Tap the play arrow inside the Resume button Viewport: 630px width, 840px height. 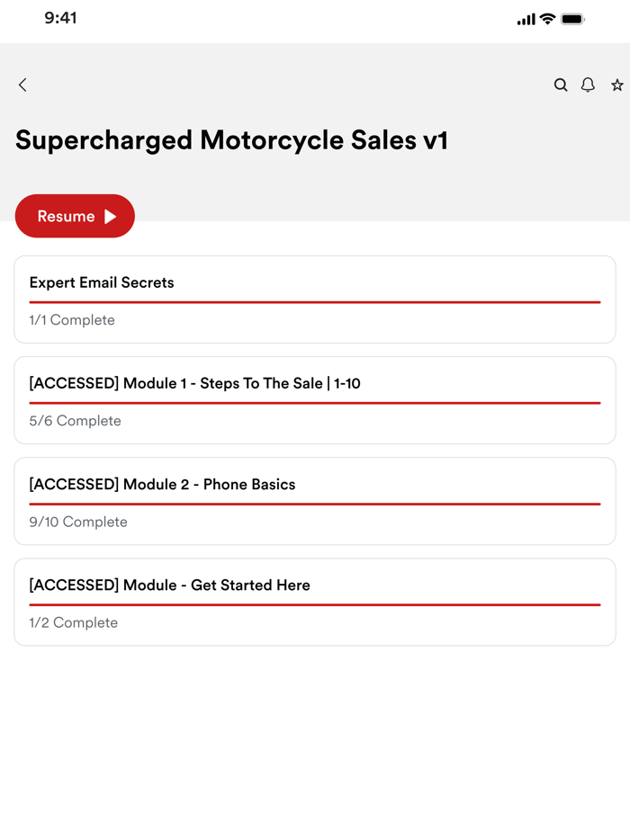[x=110, y=216]
